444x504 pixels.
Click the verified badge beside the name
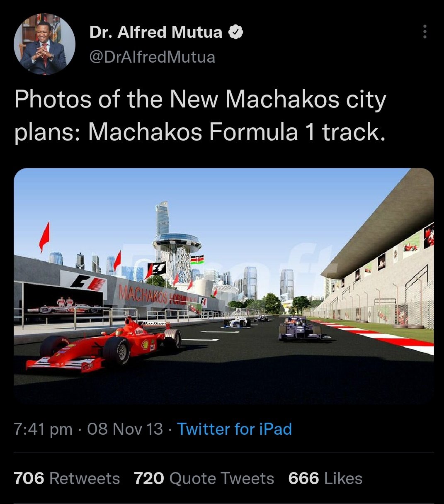tap(235, 32)
